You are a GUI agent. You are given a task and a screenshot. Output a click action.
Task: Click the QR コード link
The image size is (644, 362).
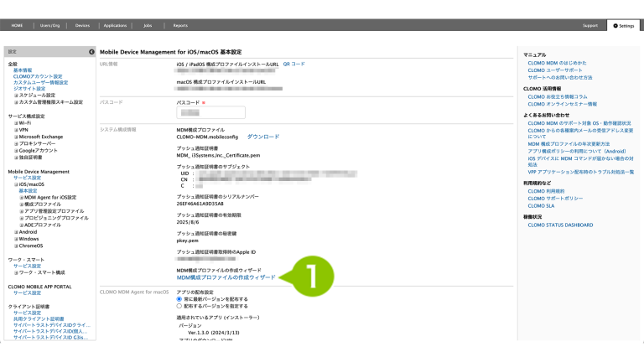[293, 64]
